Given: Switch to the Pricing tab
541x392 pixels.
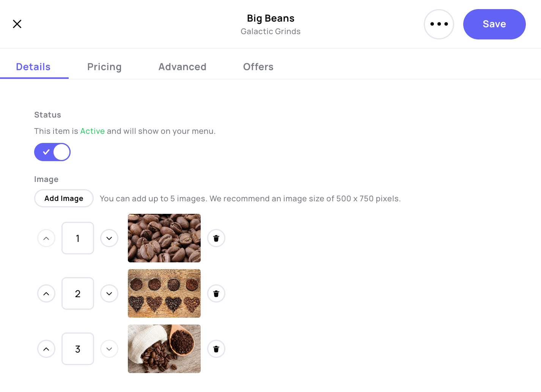Looking at the screenshot, I should click(104, 67).
